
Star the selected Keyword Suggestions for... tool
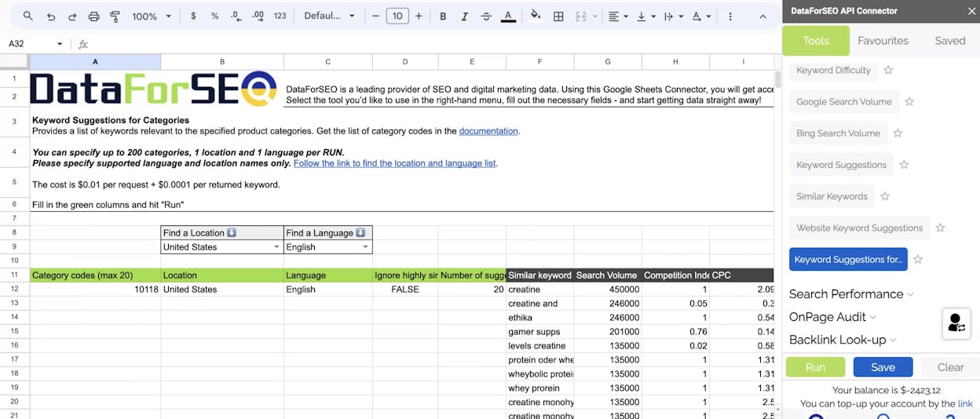pyautogui.click(x=917, y=260)
